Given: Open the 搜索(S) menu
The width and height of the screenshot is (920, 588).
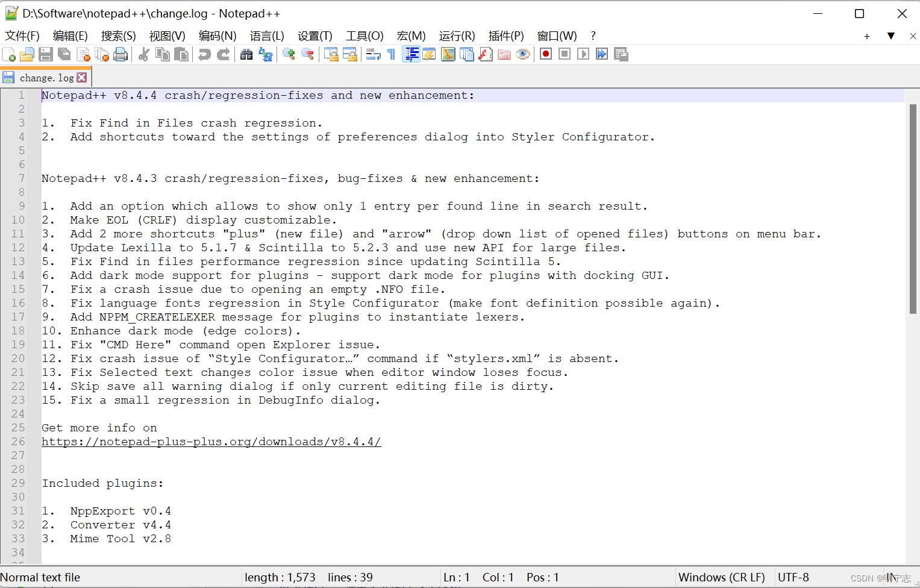Looking at the screenshot, I should [x=119, y=36].
